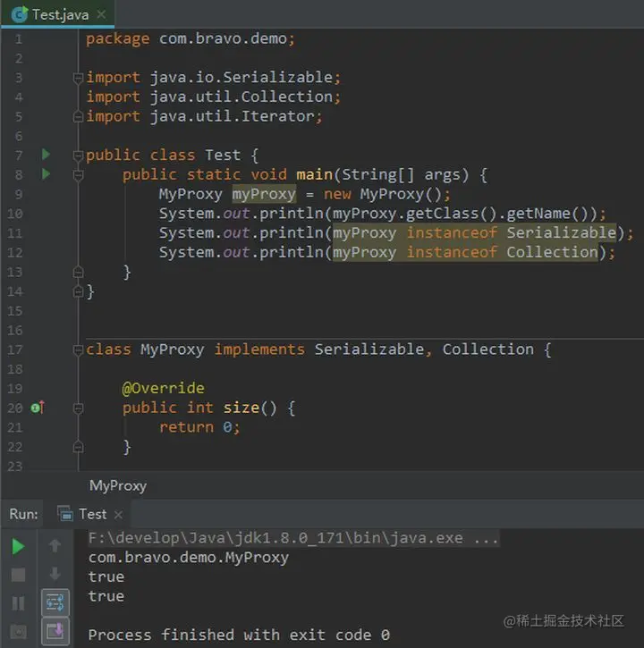Collapse the main method fold at line 8

78,175
